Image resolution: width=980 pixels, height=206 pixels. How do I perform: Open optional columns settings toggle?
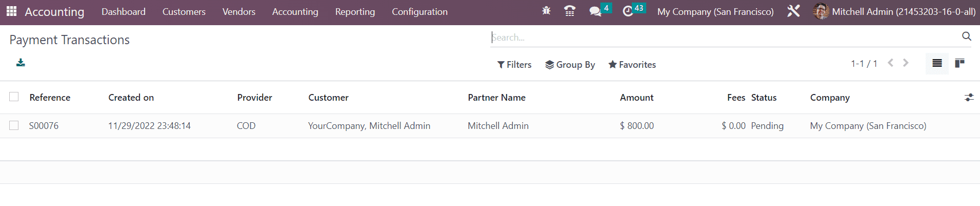coord(969,97)
